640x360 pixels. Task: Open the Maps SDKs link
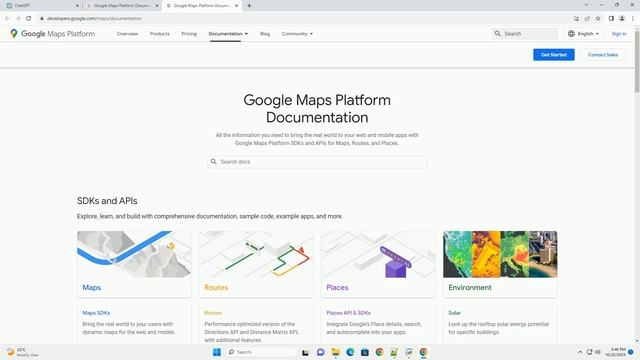96,313
